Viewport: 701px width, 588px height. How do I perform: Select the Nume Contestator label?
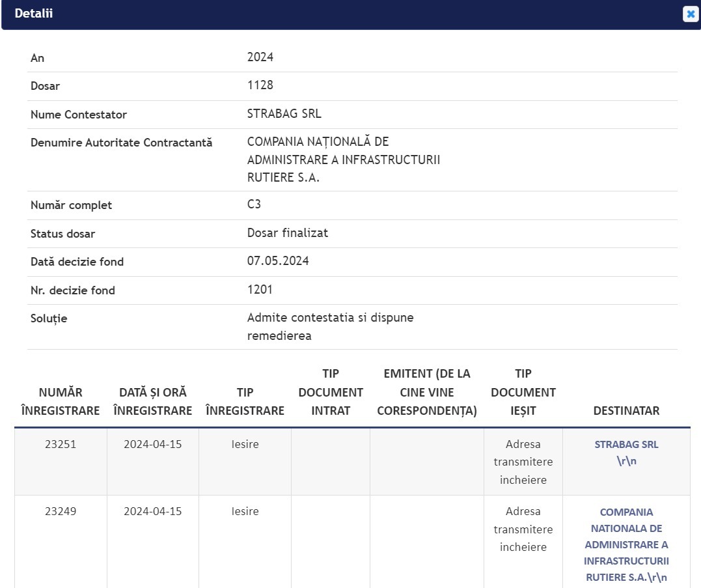(x=79, y=115)
